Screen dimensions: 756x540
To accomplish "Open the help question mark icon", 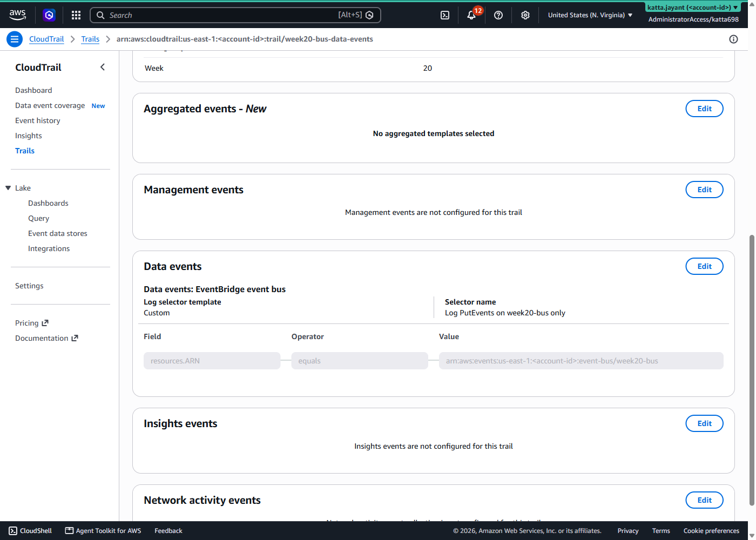I will point(498,15).
